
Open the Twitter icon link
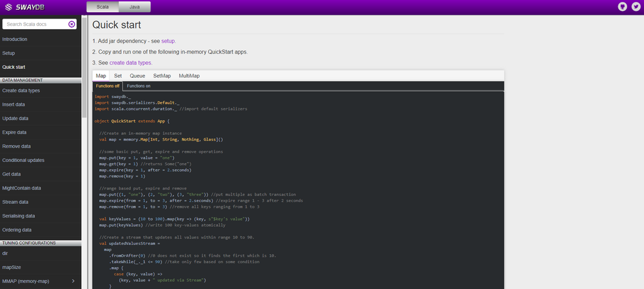pyautogui.click(x=636, y=6)
